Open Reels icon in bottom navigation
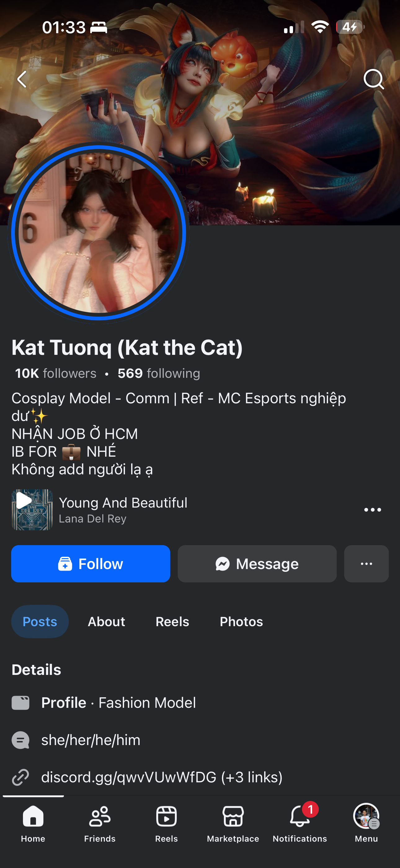The height and width of the screenshot is (868, 400). 166,822
